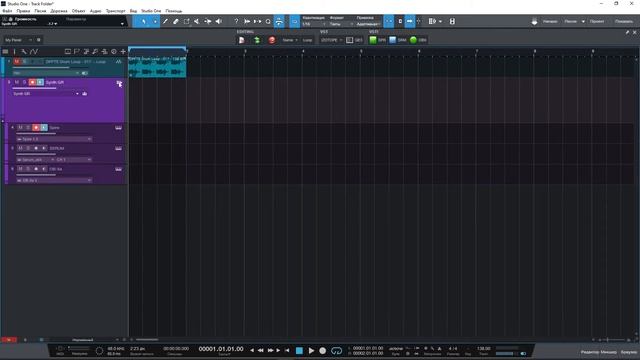Click the circular loop-follow icon in toolbar
The height and width of the screenshot is (360, 640).
click(x=268, y=21)
